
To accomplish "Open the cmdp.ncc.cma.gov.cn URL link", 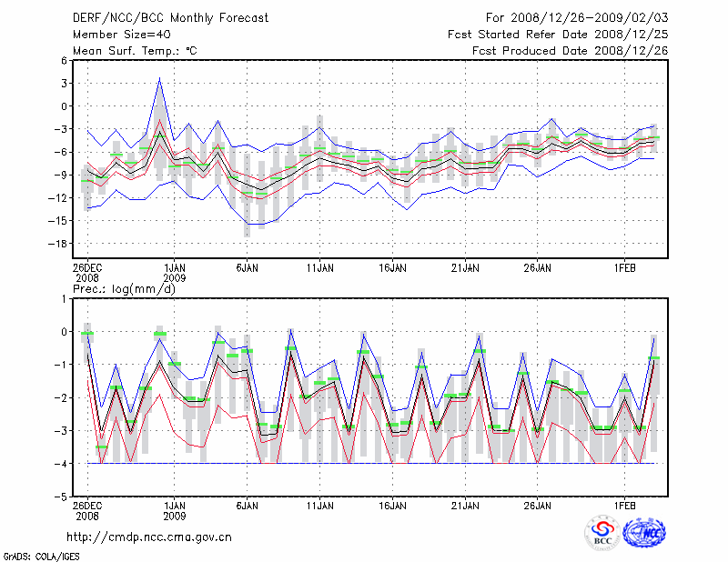I will click(149, 537).
